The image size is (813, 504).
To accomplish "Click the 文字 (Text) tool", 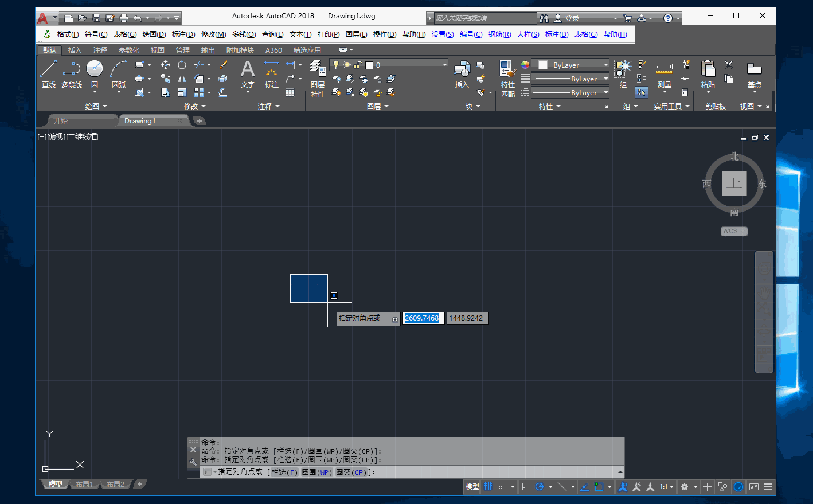I will point(248,74).
